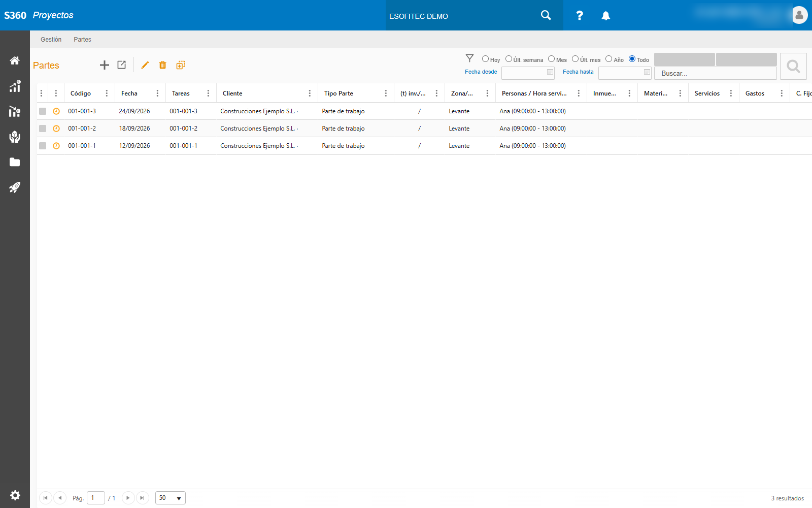Open settings gear at sidebar bottom

click(x=15, y=495)
